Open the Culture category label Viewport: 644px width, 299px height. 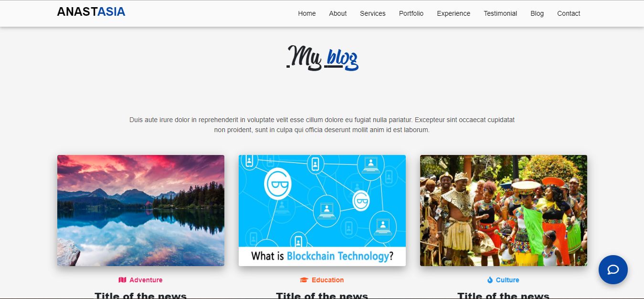pos(507,280)
